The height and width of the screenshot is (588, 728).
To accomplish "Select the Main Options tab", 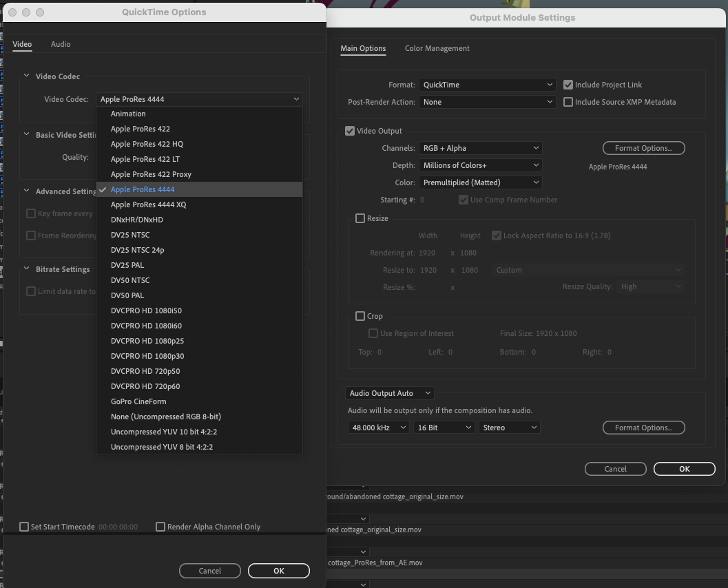I will coord(363,48).
